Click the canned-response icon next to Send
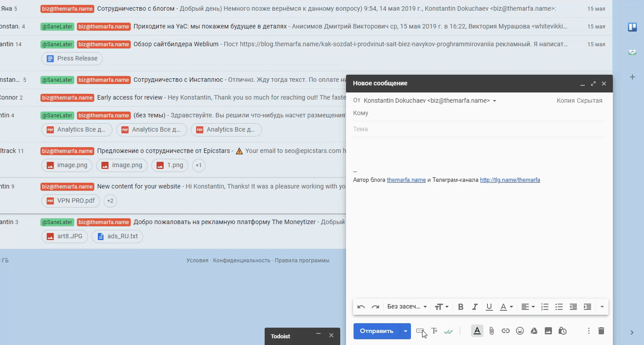 (x=420, y=331)
